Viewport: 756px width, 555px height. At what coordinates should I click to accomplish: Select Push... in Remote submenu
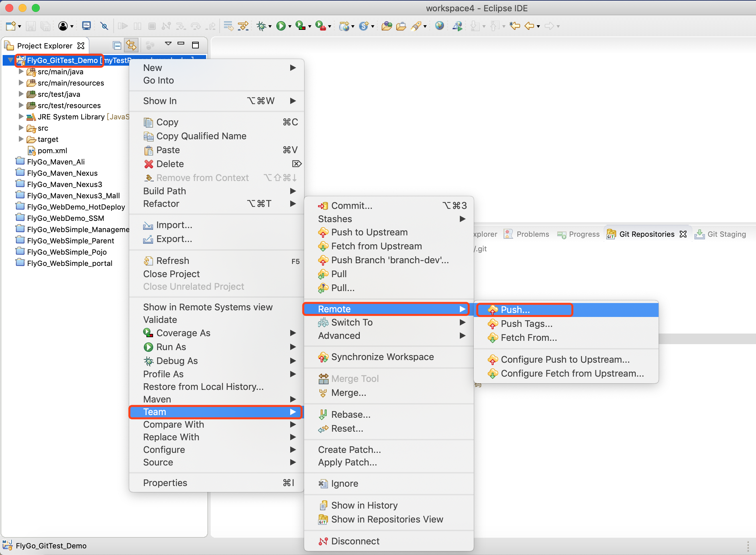pyautogui.click(x=515, y=310)
